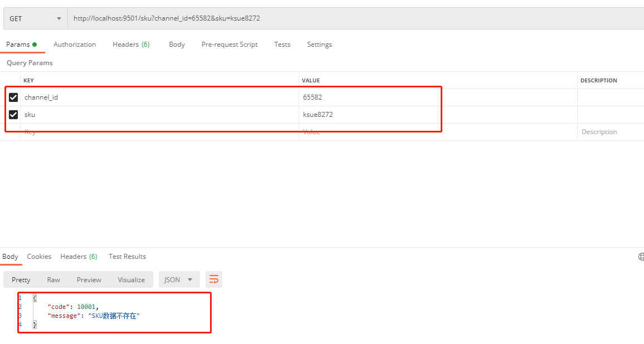
Task: Uncheck the channel_id parameter checkbox
Action: click(13, 97)
